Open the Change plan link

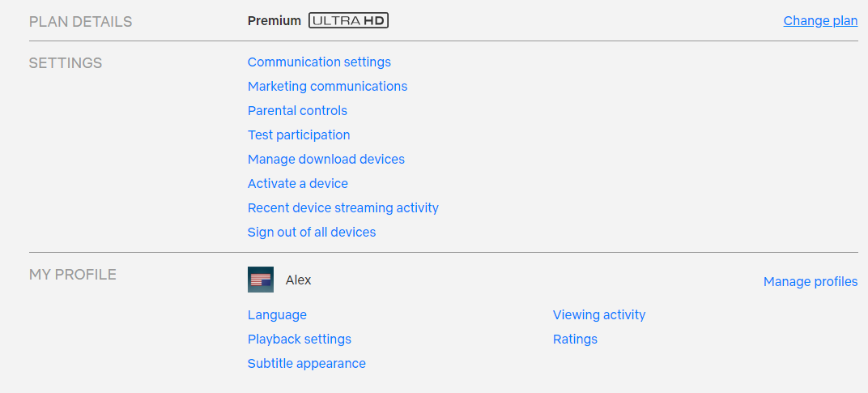pos(820,21)
